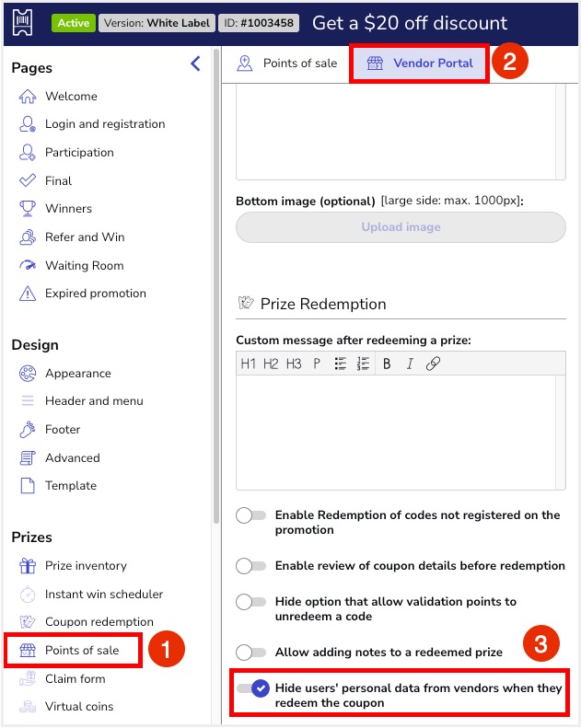Click the H1 heading format icon
The width and height of the screenshot is (581, 728).
pyautogui.click(x=248, y=364)
